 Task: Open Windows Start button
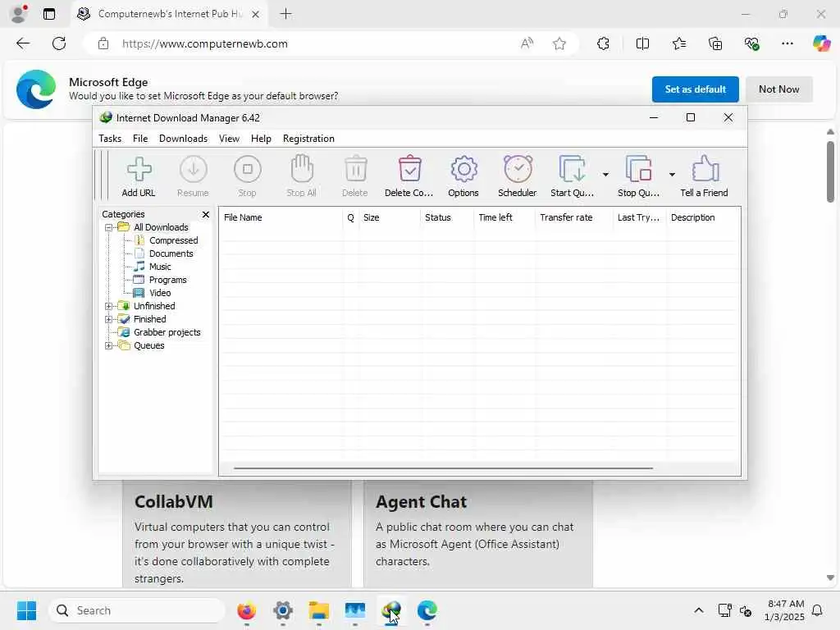click(x=26, y=610)
